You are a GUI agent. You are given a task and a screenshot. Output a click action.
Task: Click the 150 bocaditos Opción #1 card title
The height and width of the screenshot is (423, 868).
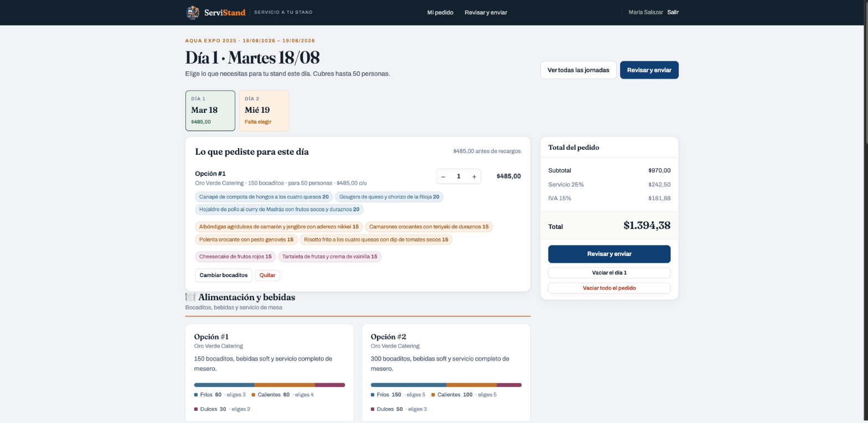tap(211, 337)
